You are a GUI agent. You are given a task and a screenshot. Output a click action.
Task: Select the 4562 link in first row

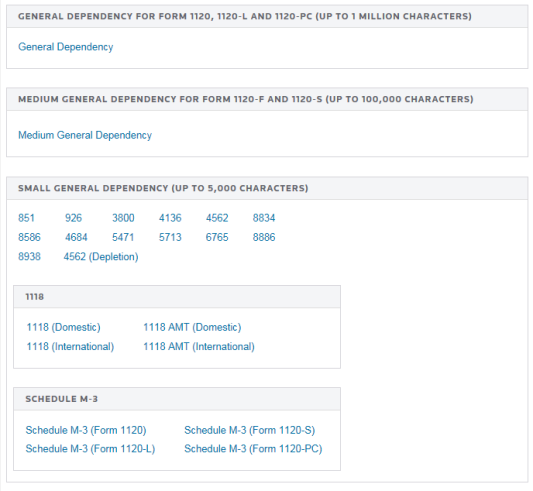click(217, 218)
